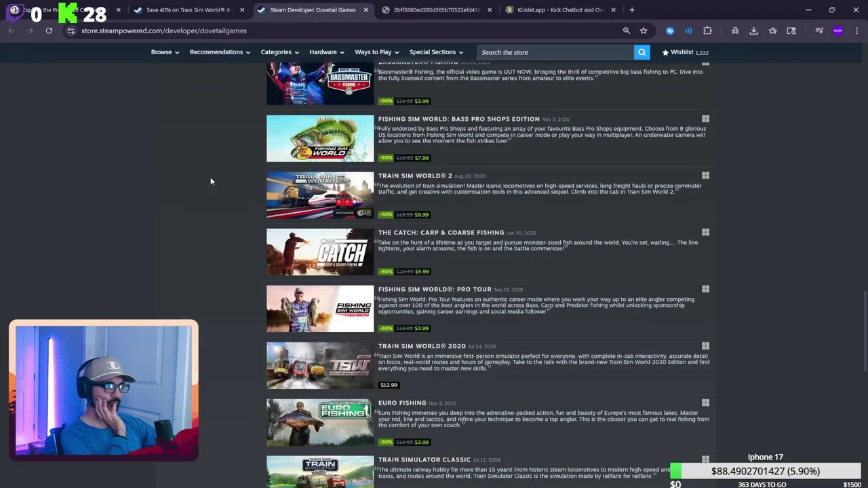Click Windows platform icon on Train Sim World 2020 row
Image resolution: width=868 pixels, height=488 pixels.
[705, 346]
